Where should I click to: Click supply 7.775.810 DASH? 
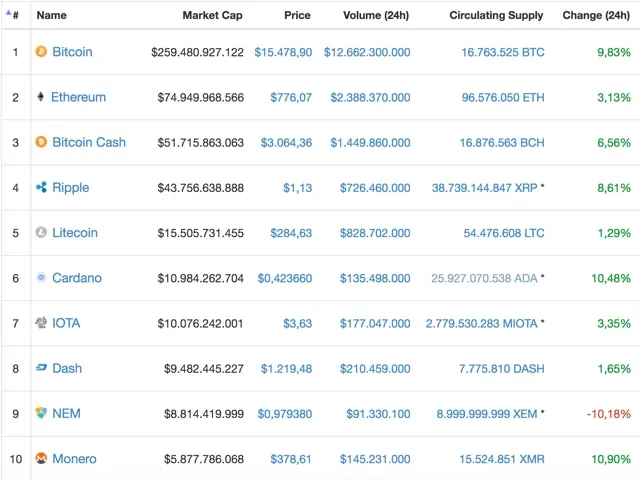click(x=502, y=369)
